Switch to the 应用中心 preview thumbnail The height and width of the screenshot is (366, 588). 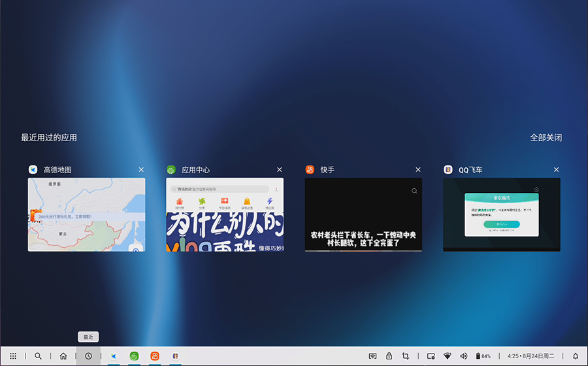tap(225, 214)
